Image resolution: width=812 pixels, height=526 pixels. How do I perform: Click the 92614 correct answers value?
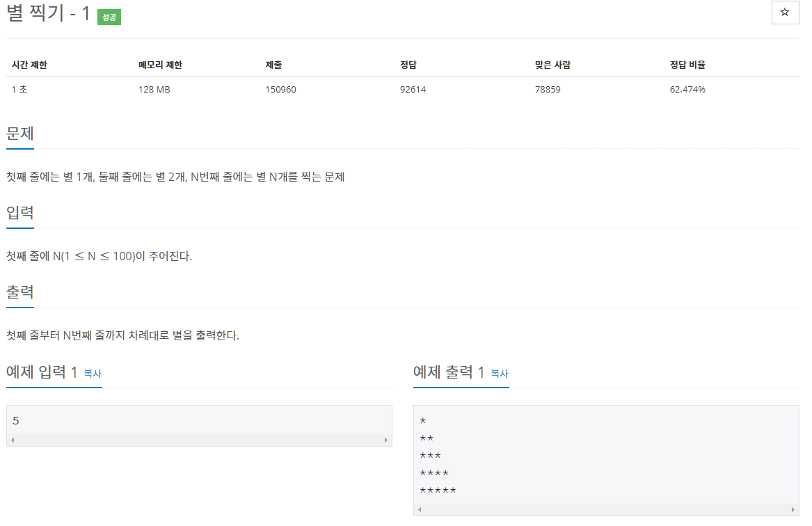pyautogui.click(x=413, y=89)
